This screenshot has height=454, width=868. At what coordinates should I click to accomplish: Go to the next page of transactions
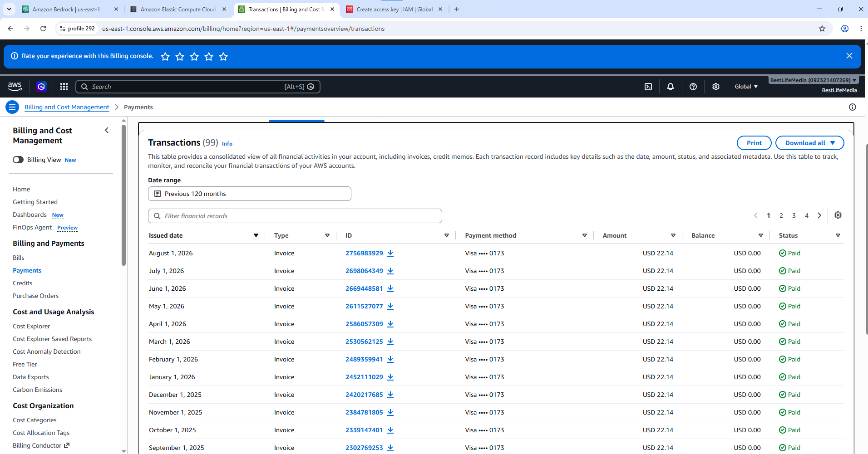(x=819, y=215)
